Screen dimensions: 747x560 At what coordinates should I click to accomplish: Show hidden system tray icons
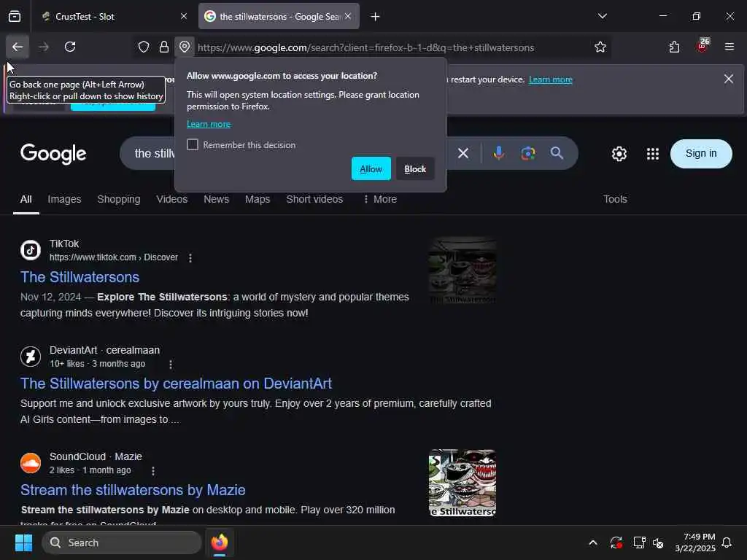[593, 542]
